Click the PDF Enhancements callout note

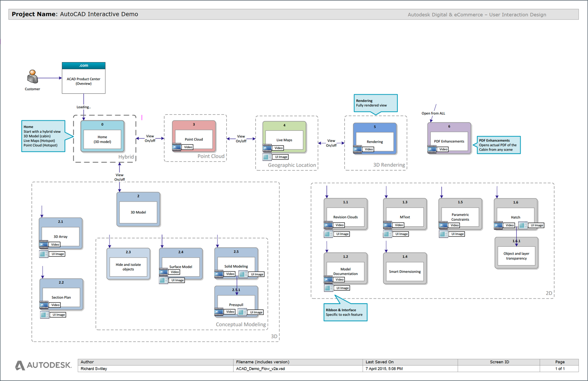(498, 145)
